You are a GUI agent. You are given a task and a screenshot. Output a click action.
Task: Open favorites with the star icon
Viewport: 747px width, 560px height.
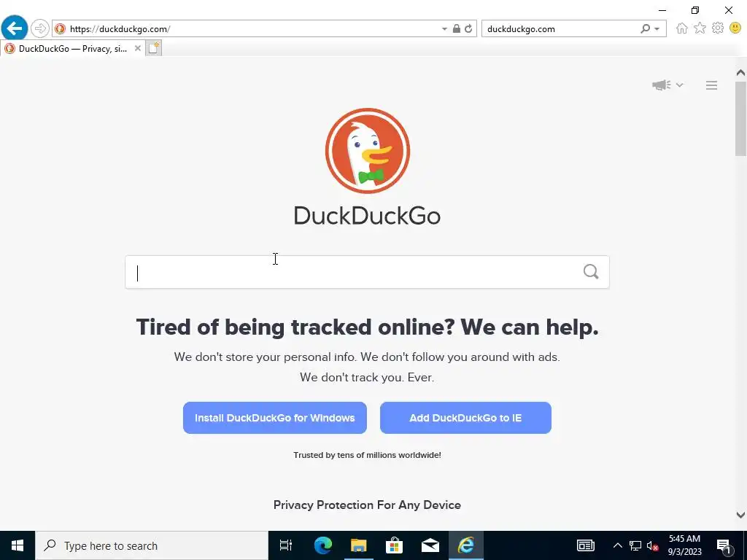(x=700, y=28)
